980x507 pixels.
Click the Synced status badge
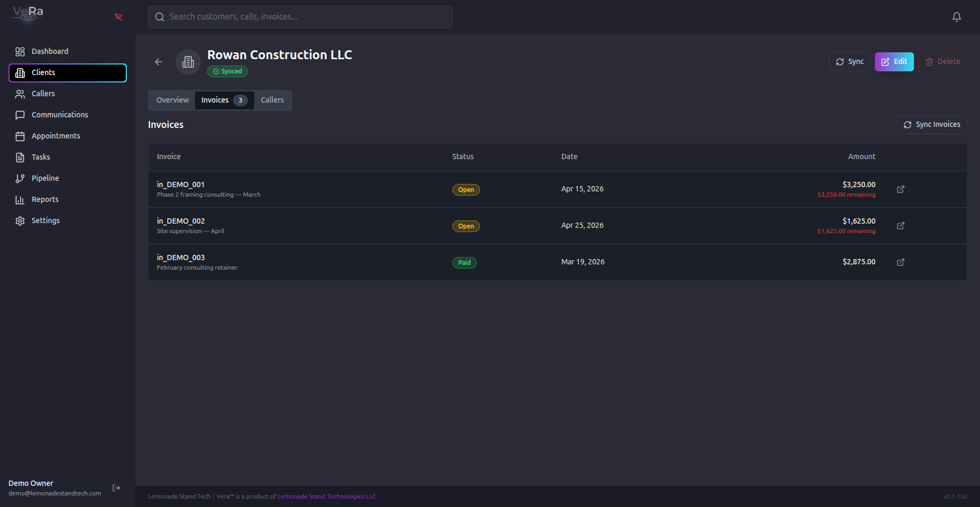227,71
